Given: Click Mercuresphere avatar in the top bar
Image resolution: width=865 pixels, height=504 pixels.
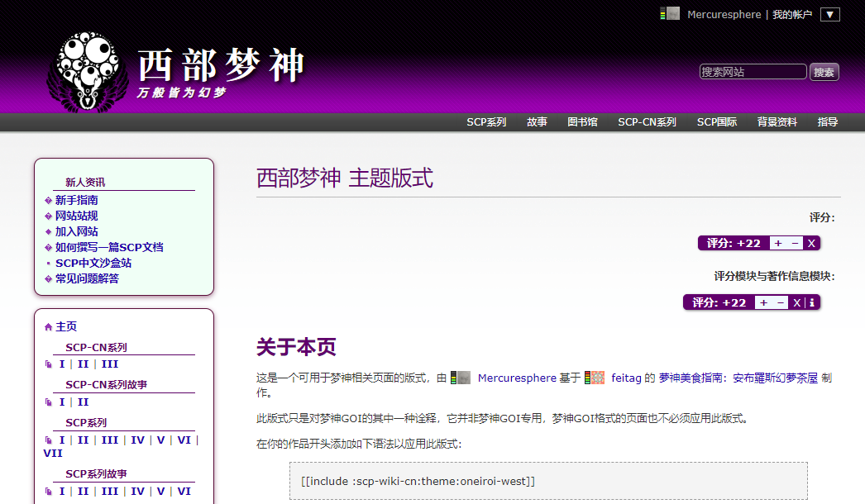Looking at the screenshot, I should click(670, 14).
